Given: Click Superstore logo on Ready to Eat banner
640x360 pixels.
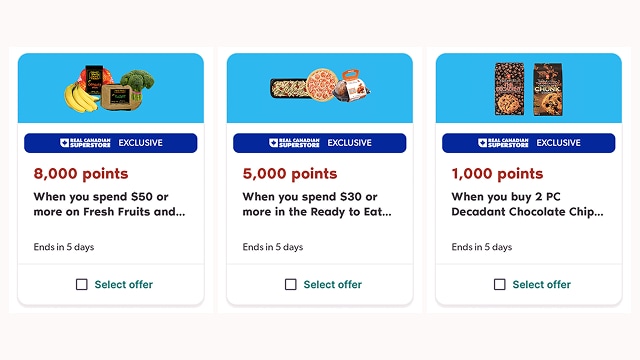Looking at the screenshot, I should (294, 143).
